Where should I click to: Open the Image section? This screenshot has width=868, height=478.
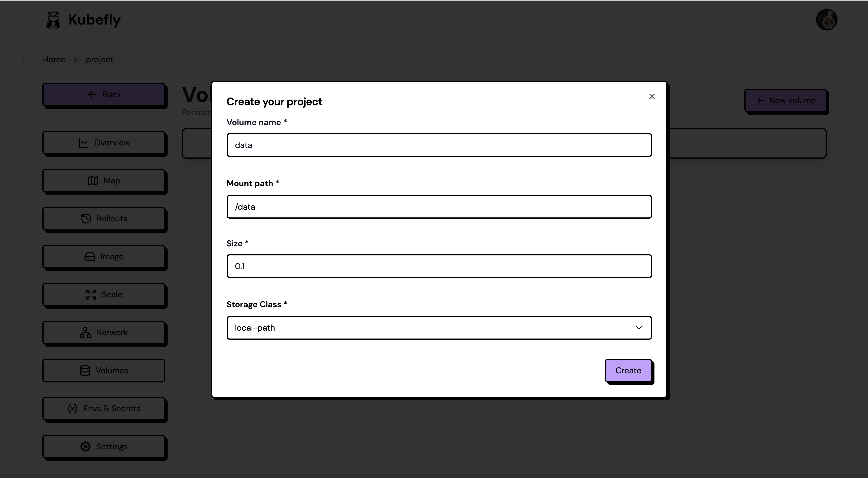[x=104, y=257]
